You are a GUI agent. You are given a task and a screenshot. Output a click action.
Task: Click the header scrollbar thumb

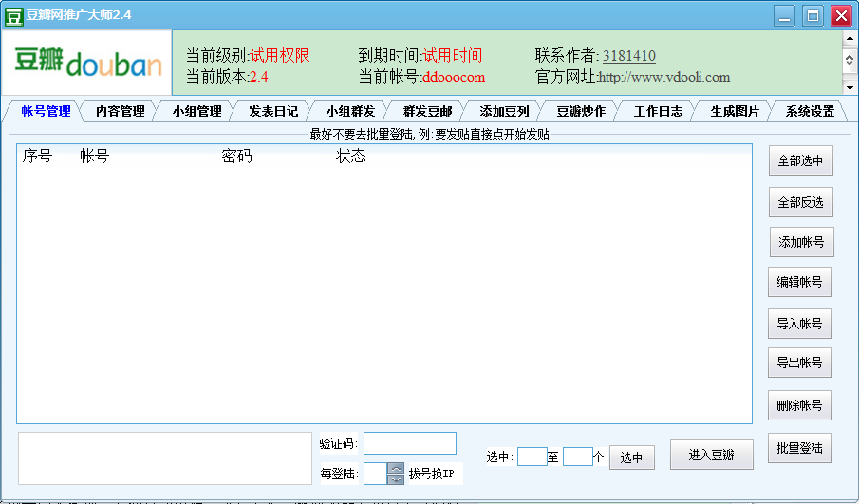coord(850,60)
